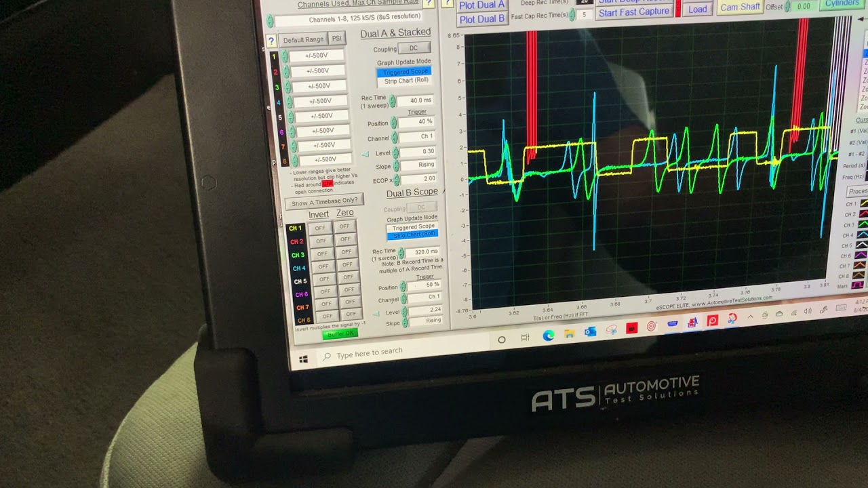
Task: Open the volume control in system tray
Action: [x=807, y=312]
